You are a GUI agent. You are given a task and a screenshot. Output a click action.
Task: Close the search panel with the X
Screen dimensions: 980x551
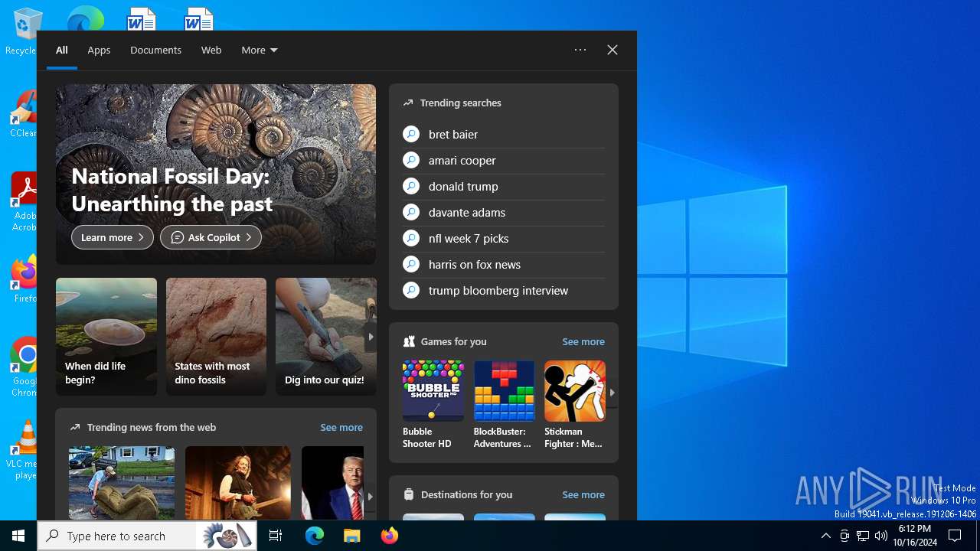pos(612,50)
